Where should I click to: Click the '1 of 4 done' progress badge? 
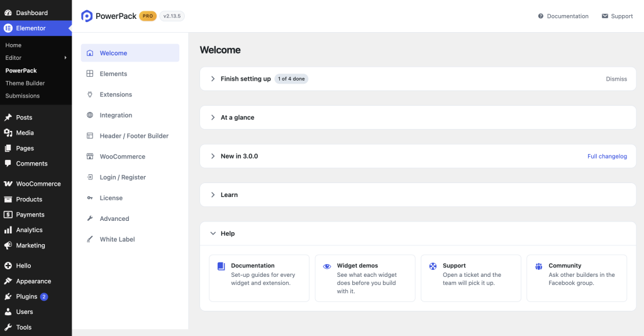click(291, 79)
